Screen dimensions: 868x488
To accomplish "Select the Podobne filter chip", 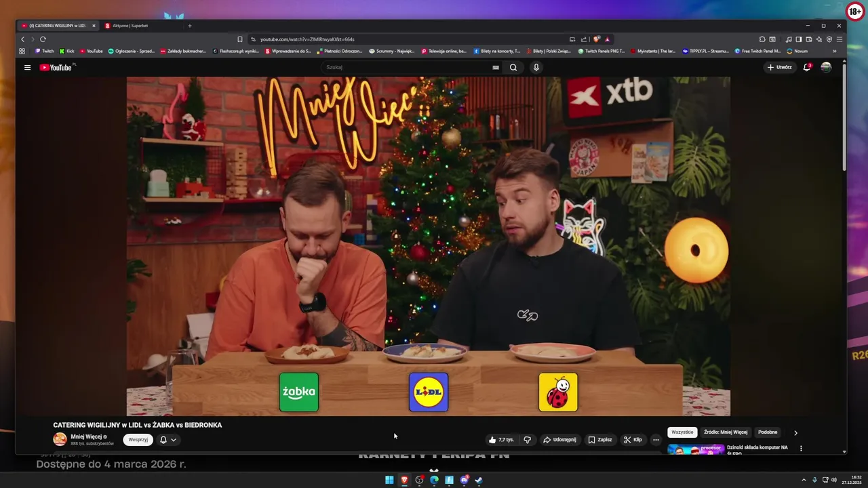I will coord(768,432).
